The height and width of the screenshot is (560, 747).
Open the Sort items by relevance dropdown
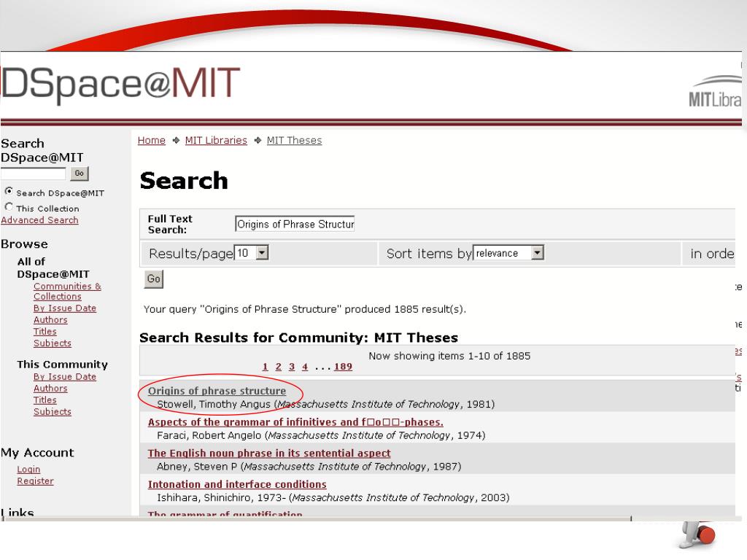point(508,253)
